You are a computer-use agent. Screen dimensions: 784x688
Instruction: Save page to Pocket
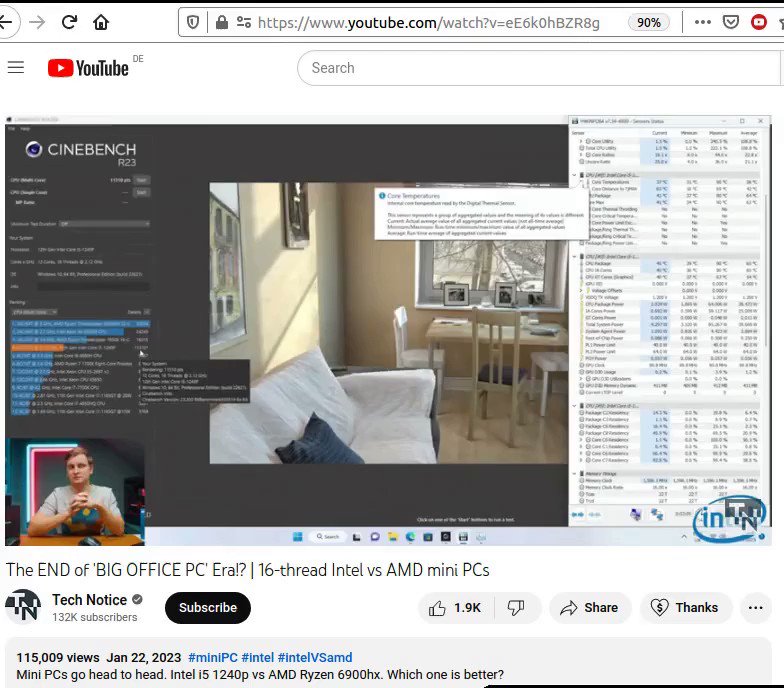coord(730,22)
